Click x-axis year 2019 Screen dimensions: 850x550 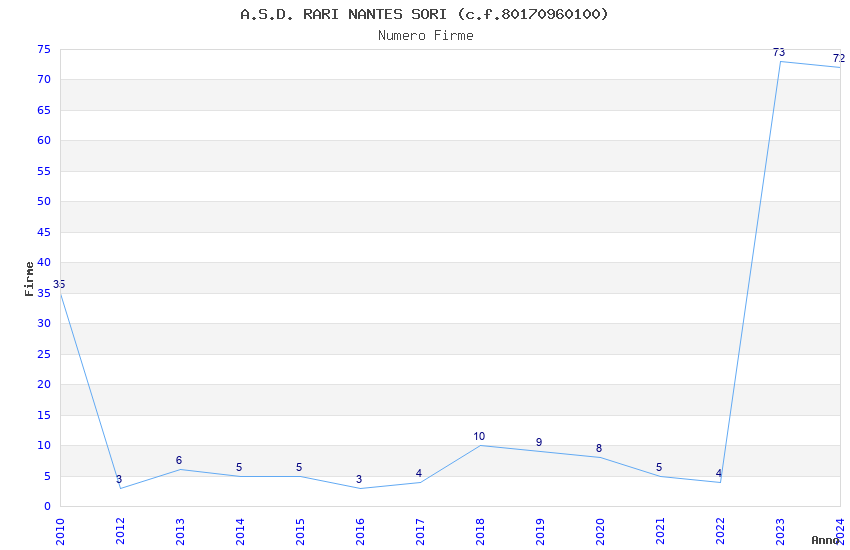coord(540,532)
